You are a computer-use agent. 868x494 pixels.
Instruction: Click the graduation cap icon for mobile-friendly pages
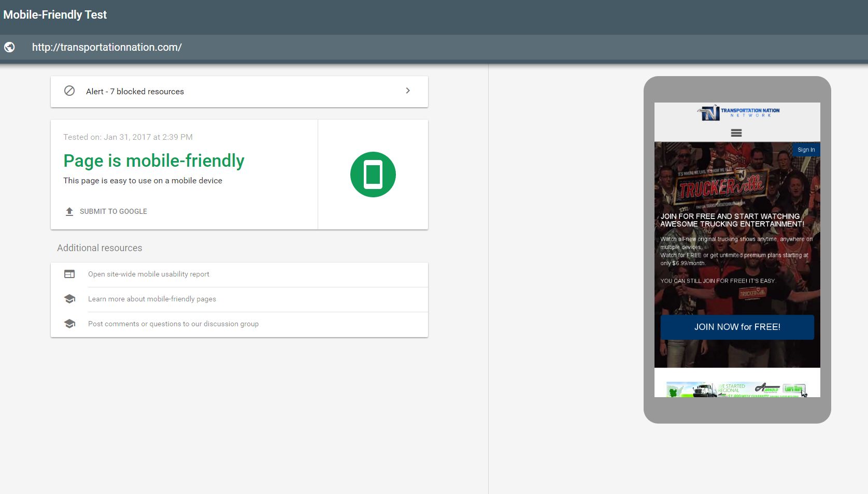[69, 299]
